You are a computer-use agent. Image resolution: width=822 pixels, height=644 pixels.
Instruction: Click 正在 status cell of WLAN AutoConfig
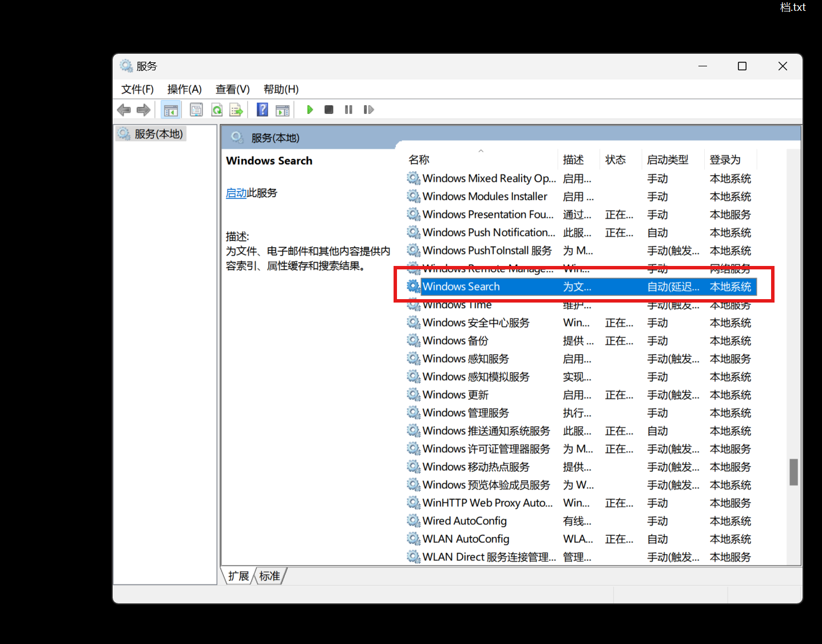click(620, 539)
